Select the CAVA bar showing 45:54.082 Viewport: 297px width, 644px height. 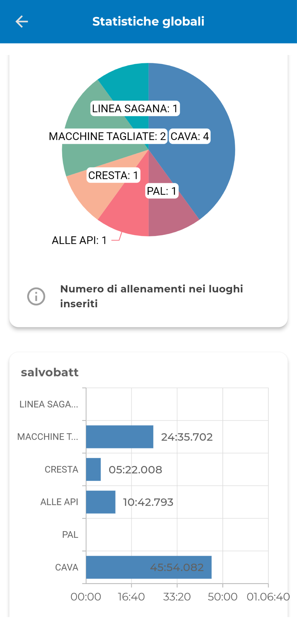[149, 567]
